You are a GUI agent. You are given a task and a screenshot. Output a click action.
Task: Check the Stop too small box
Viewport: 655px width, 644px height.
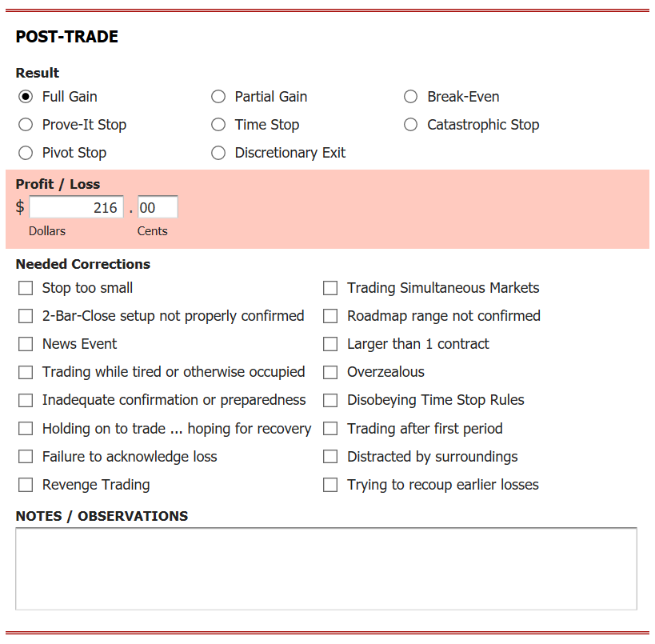click(x=26, y=288)
